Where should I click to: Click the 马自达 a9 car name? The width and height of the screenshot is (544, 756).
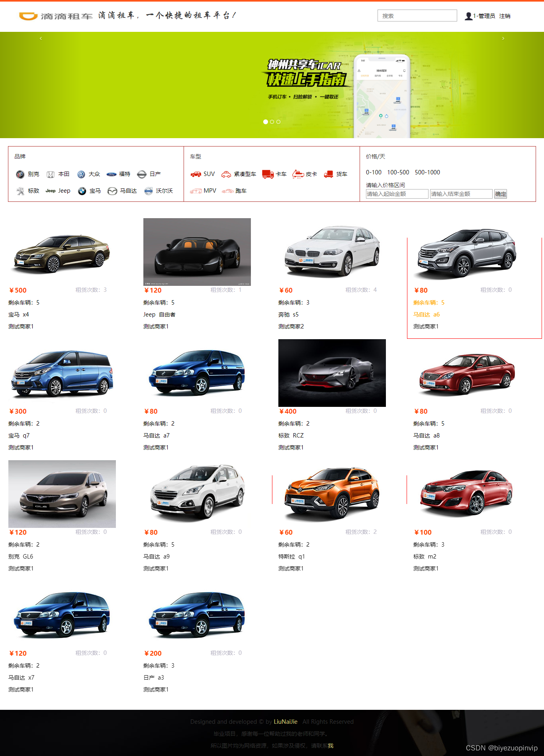(x=157, y=557)
